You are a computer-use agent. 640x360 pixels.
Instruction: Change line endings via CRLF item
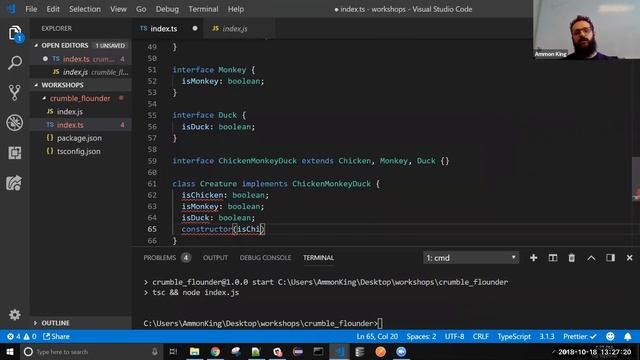[x=480, y=336]
